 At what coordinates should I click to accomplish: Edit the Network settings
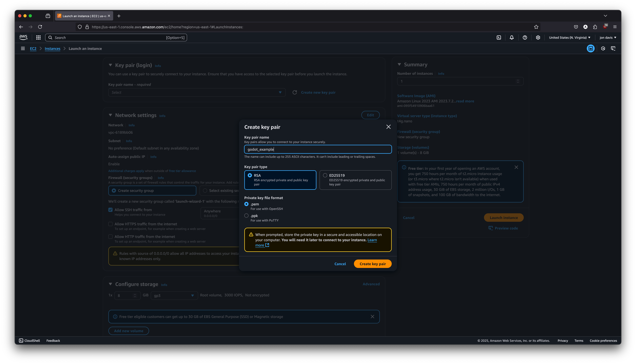[x=370, y=115]
